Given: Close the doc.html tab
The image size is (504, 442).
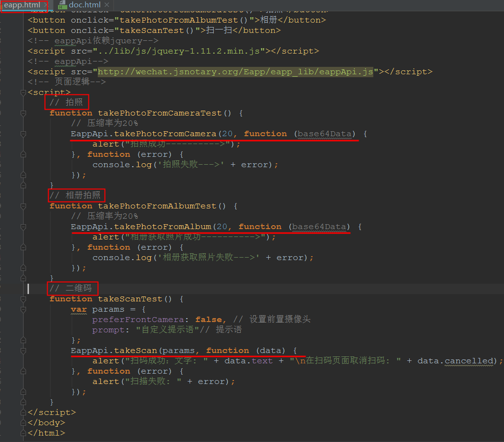Looking at the screenshot, I should (x=107, y=5).
